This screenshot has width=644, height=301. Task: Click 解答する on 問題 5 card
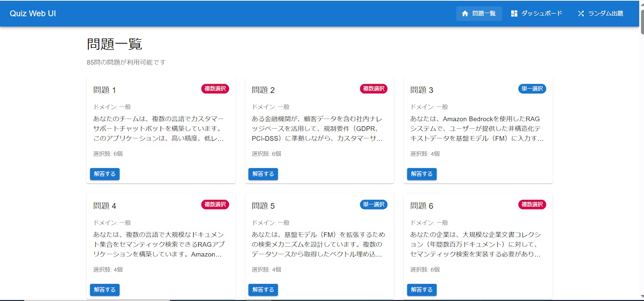pos(263,290)
